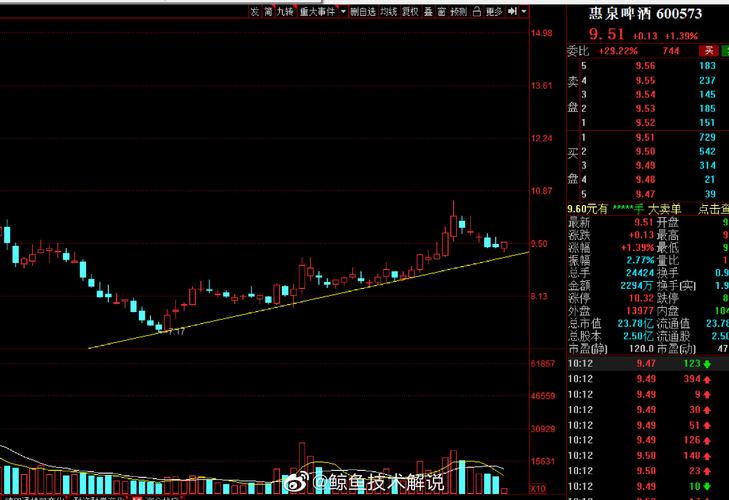Screen dimensions: 729x500
Task: Select buy level 4 price 9.48
Action: click(645, 180)
